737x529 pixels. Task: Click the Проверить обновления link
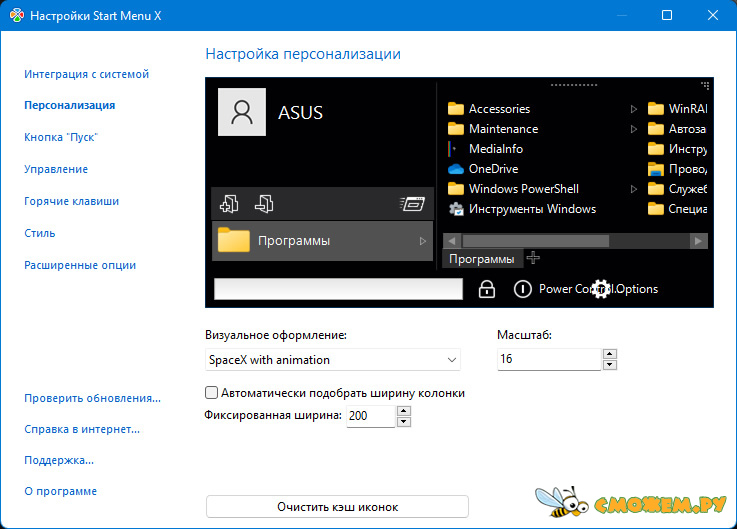[92, 398]
